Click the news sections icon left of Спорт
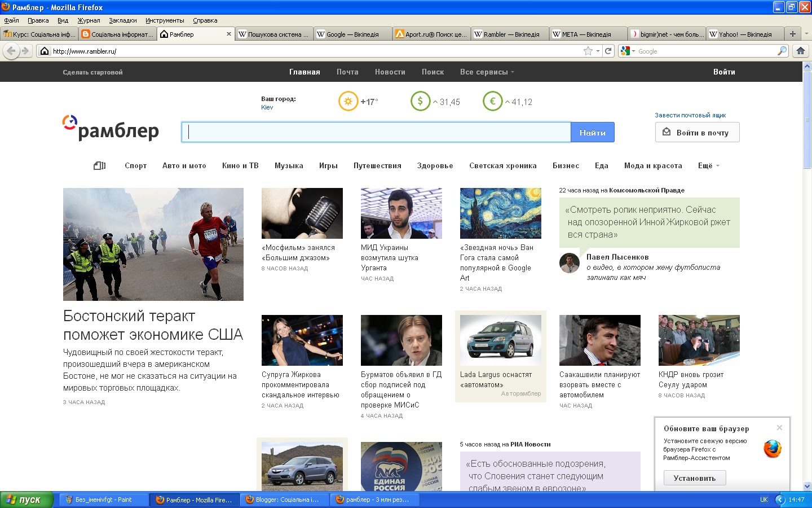812x508 pixels. point(99,165)
